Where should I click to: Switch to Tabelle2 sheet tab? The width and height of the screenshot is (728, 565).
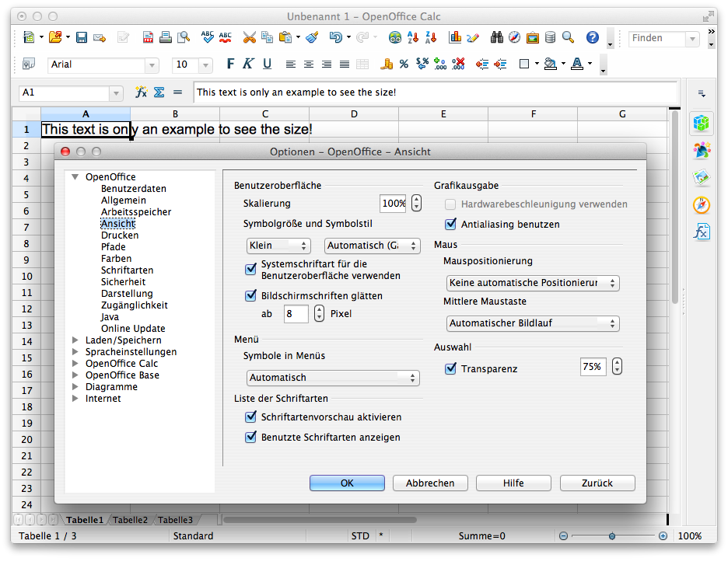tap(130, 520)
